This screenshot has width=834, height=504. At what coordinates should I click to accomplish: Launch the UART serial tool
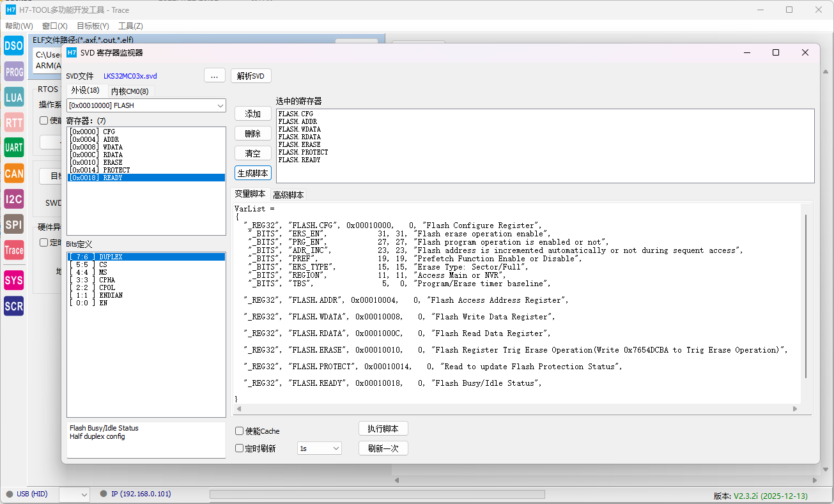click(13, 148)
